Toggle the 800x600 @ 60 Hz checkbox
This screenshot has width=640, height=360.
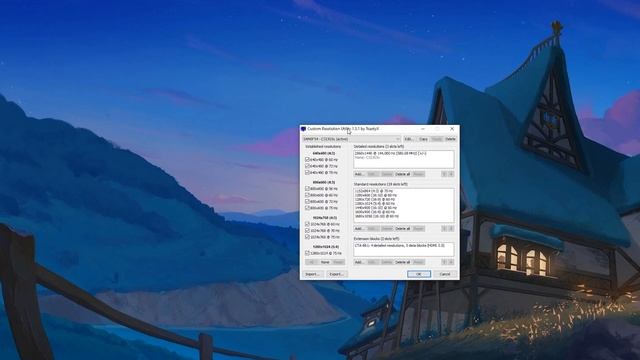pos(307,195)
